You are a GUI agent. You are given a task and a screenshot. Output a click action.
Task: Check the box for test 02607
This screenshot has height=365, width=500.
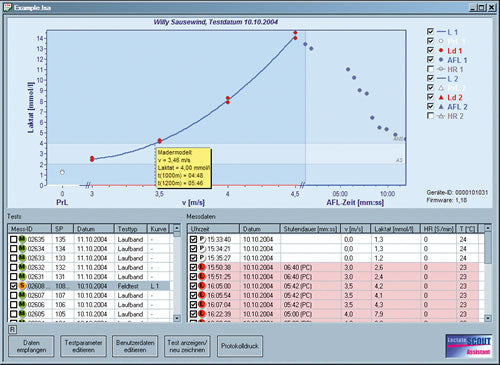tap(13, 295)
